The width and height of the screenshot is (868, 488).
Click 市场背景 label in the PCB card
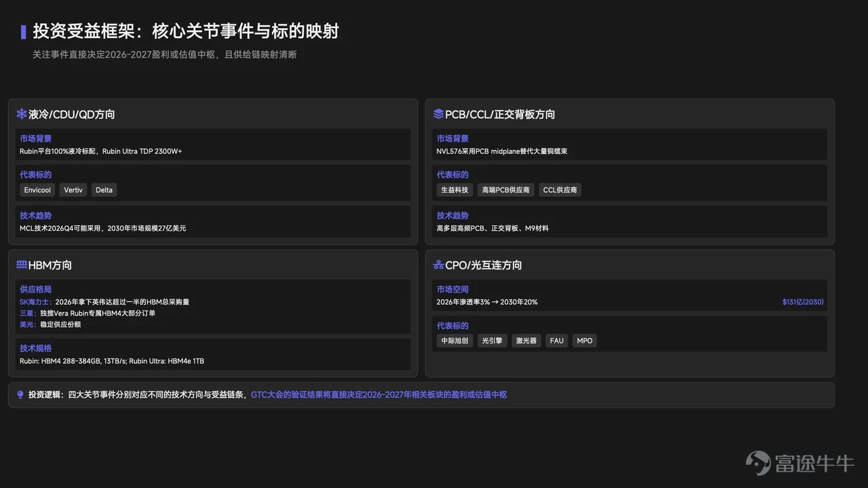[452, 138]
